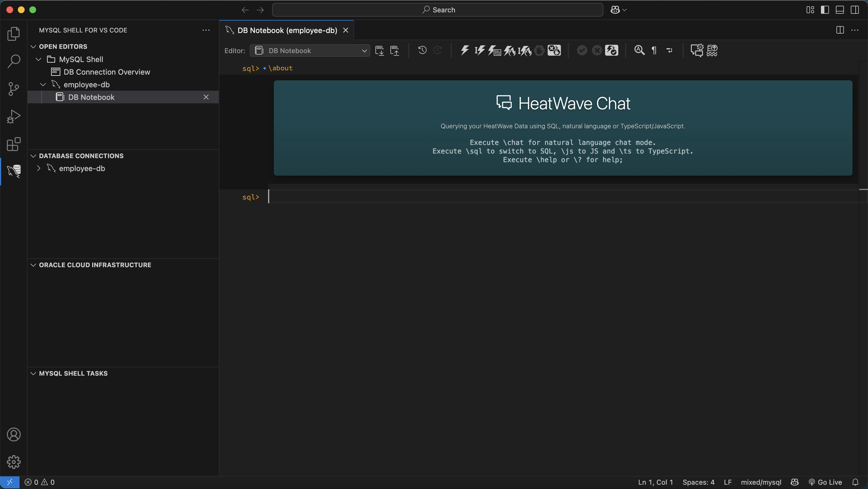Image resolution: width=868 pixels, height=489 pixels.
Task: Toggle the word wrap setting
Action: tap(669, 51)
